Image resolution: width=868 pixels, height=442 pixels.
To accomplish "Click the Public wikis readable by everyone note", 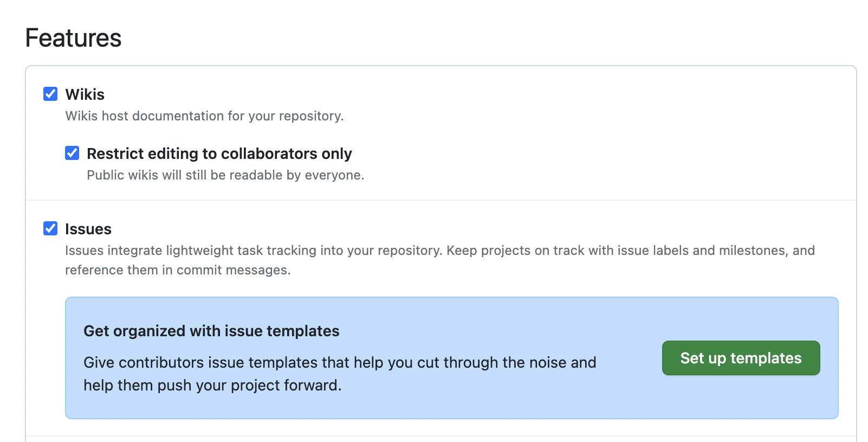I will coord(225,175).
